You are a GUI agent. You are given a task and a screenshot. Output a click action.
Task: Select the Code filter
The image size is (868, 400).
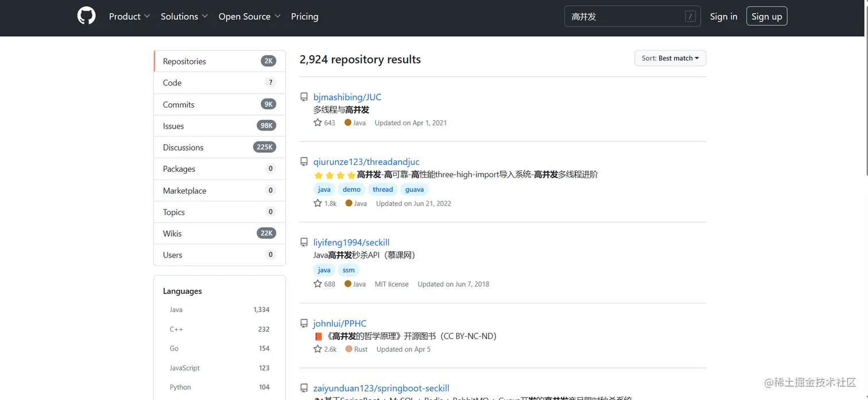tap(220, 83)
